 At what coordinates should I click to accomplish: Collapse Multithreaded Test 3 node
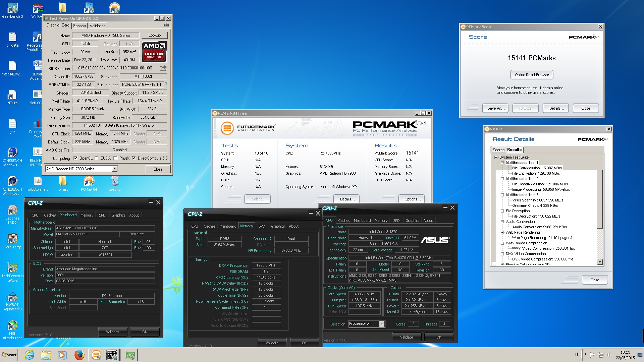coord(502,195)
